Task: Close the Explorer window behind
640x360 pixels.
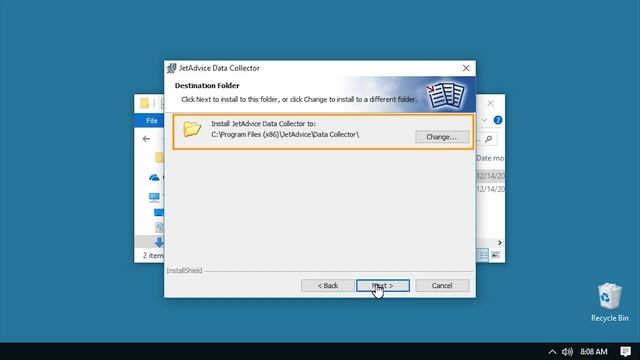Action: pos(490,103)
